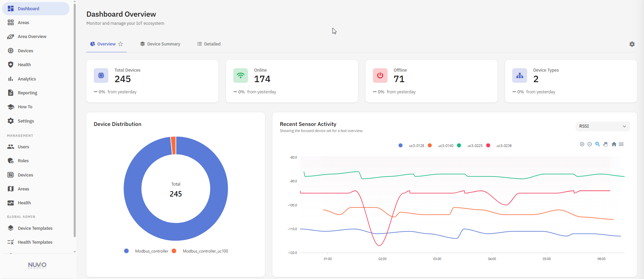Toggle uc3-0128 series in chart legend

(412, 146)
